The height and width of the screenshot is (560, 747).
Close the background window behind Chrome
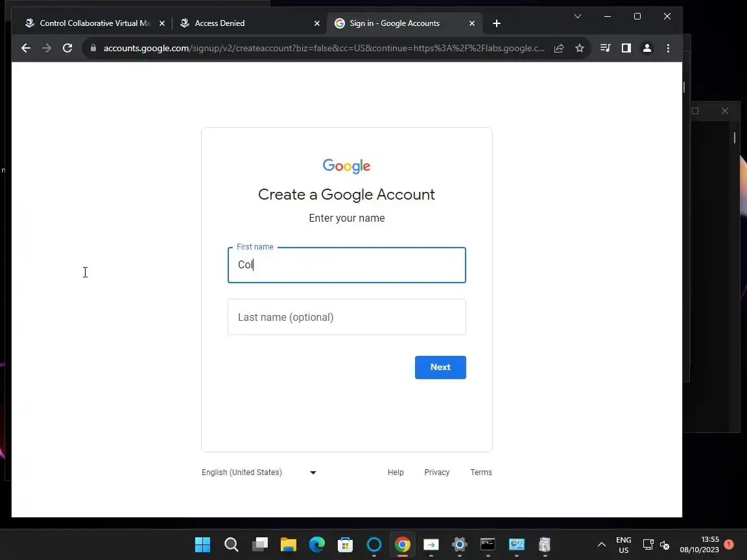[x=724, y=111]
